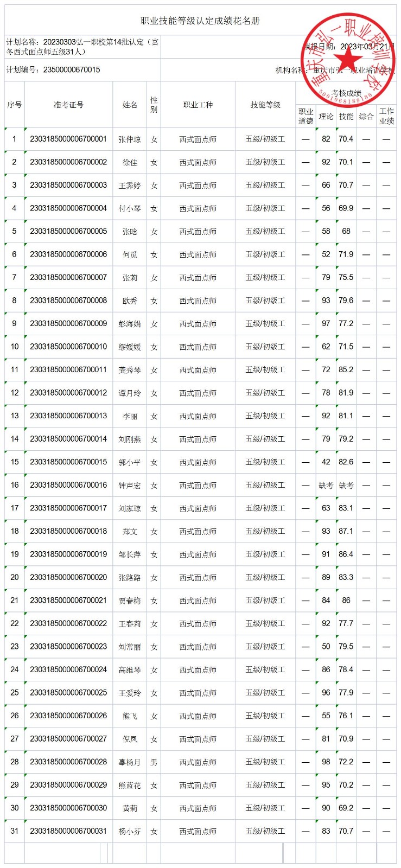Image resolution: width=401 pixels, height=868 pixels.
Task: Click the title 职业技能等级认定成绩花名册
Action: pos(200,21)
